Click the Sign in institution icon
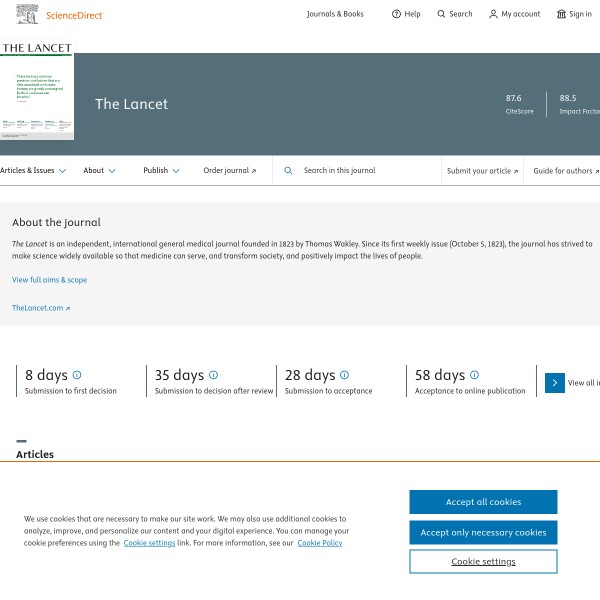This screenshot has height=600, width=600. 561,14
